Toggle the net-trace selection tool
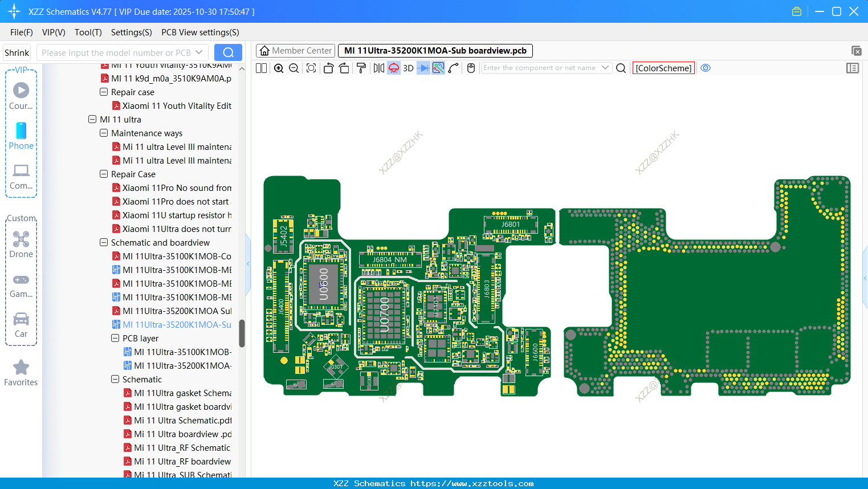 point(438,68)
